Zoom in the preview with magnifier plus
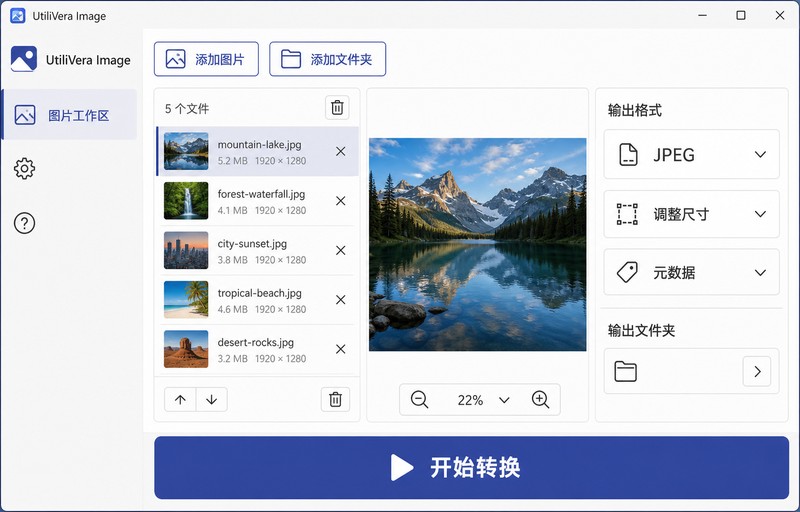Image resolution: width=800 pixels, height=512 pixels. tap(540, 399)
